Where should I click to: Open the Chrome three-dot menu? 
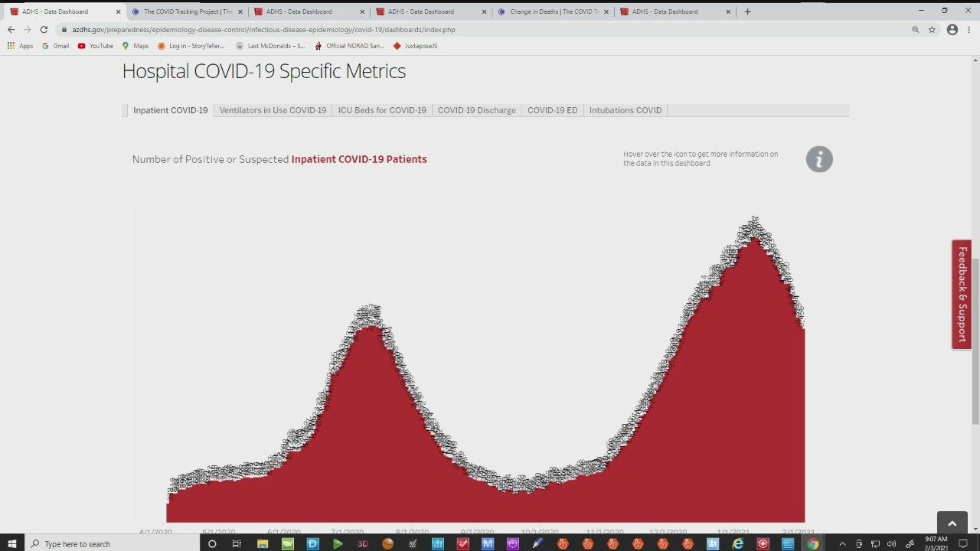(969, 30)
